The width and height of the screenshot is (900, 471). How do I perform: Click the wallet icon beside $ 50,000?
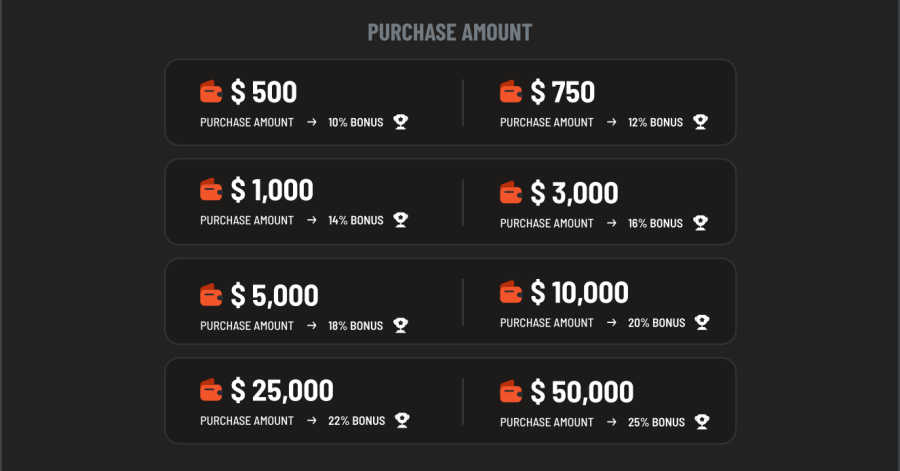(511, 392)
